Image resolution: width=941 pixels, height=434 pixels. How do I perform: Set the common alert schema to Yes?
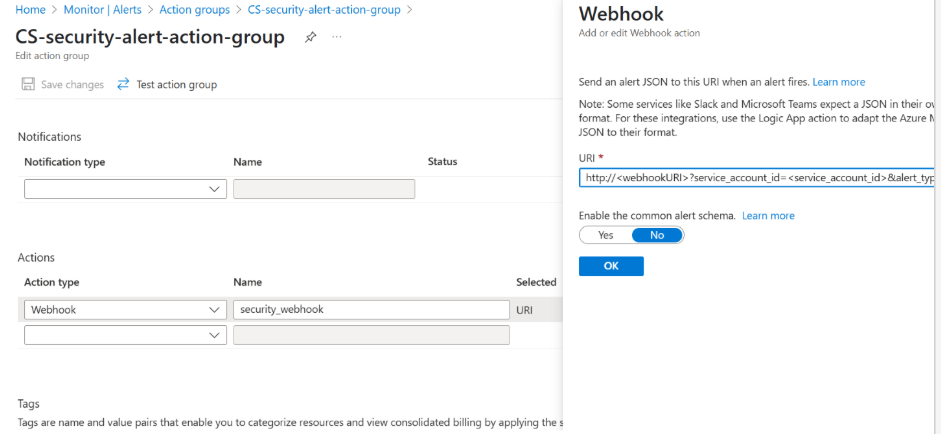coord(606,235)
